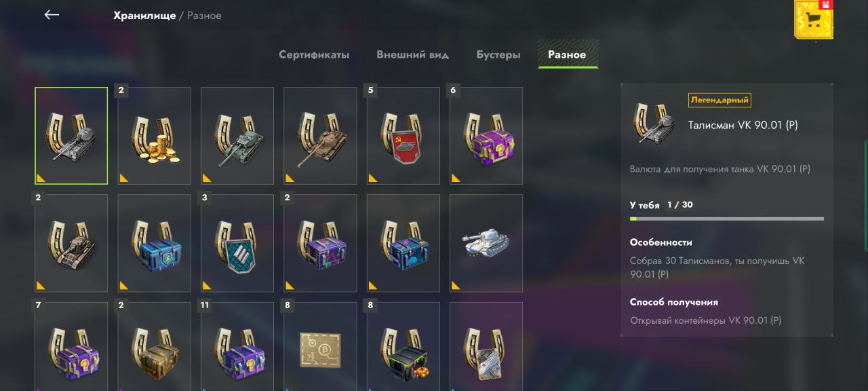Click the page scrollbar on the far right edge
Screen dimensions: 868x391
(x=865, y=175)
